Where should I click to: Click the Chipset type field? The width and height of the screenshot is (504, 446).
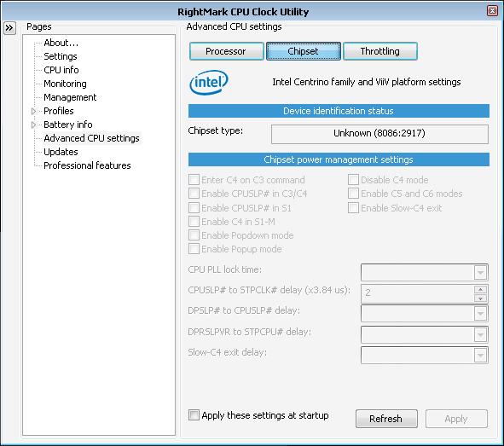[379, 134]
